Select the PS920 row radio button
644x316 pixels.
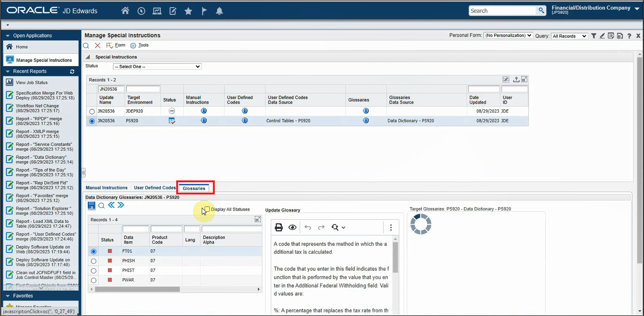(92, 121)
